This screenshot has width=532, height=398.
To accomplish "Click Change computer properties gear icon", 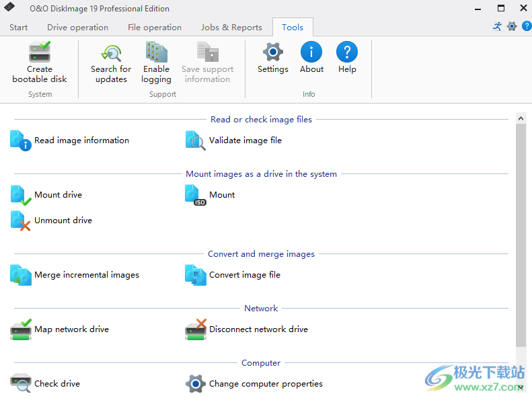I will coord(196,384).
